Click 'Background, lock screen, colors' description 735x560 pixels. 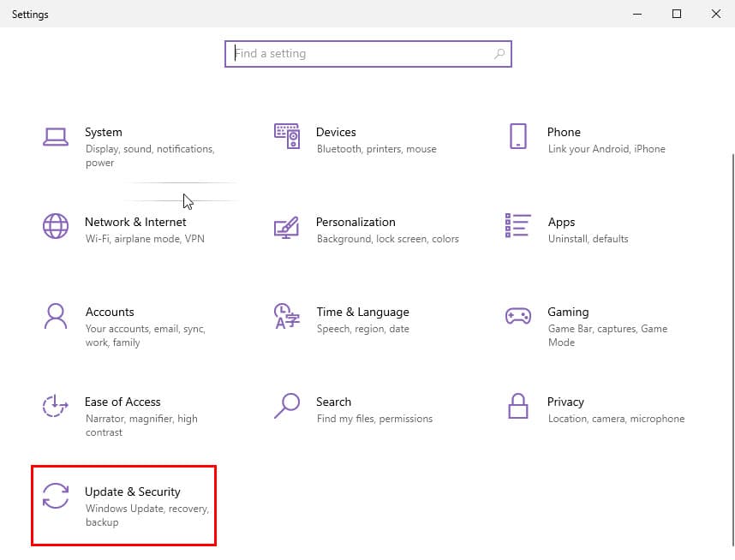click(388, 239)
